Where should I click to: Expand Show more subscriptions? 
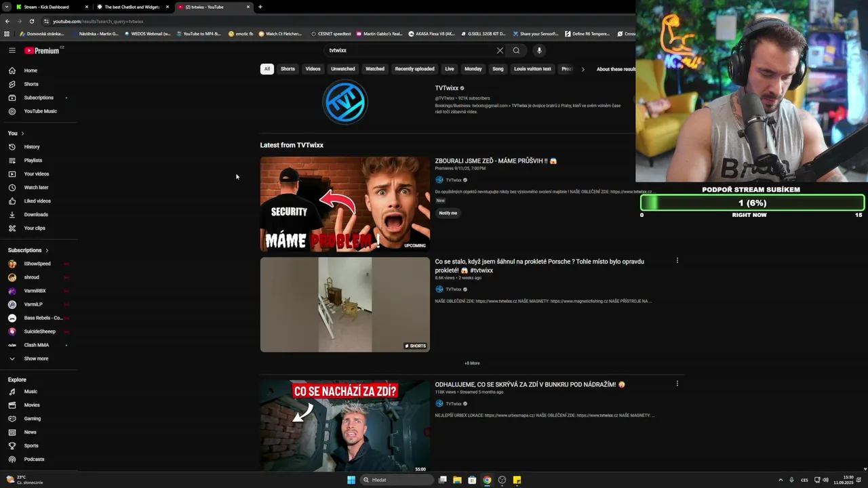(36, 359)
